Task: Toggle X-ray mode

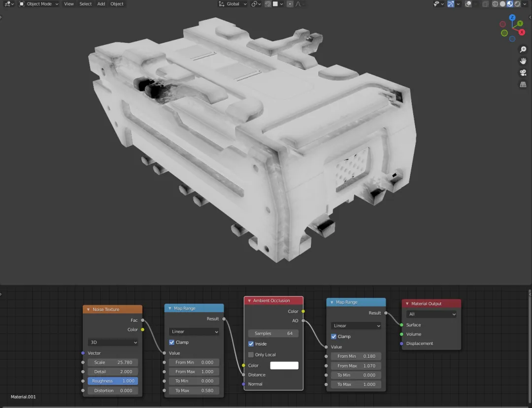Action: (486, 4)
